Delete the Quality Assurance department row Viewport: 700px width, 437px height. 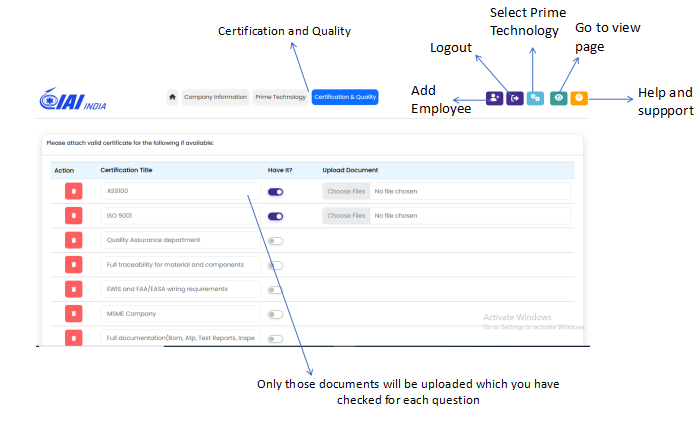tap(74, 240)
